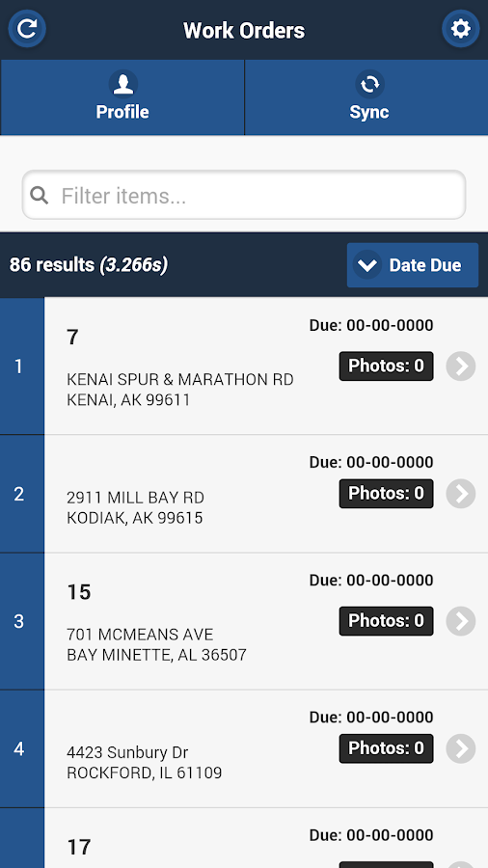
Task: Switch to the Profile tab
Action: (x=122, y=98)
